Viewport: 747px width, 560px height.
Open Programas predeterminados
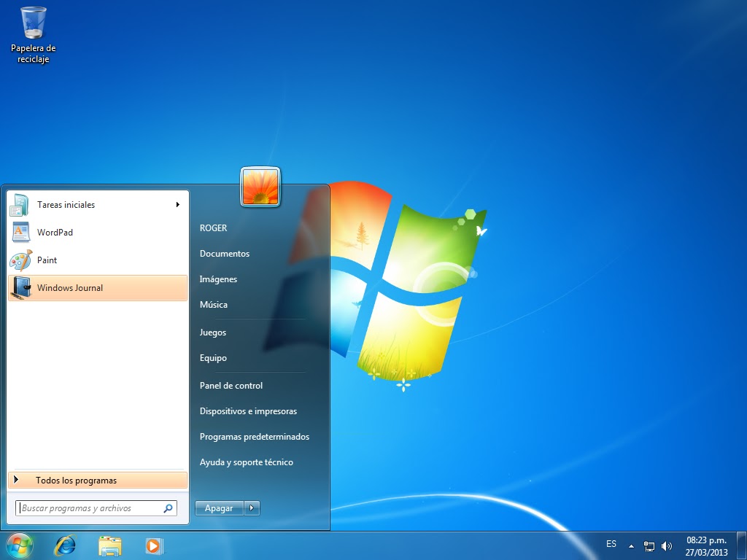tap(255, 437)
